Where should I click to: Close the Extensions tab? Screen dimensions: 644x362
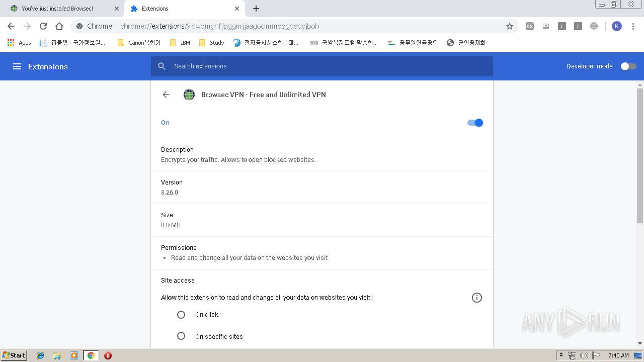click(237, 9)
